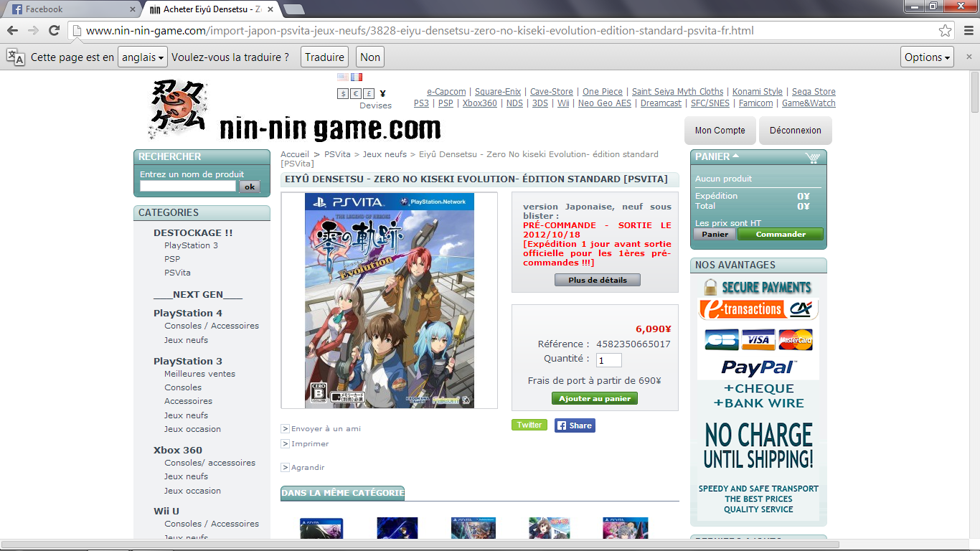Reload the current page
This screenshot has height=551, width=980.
[54, 31]
